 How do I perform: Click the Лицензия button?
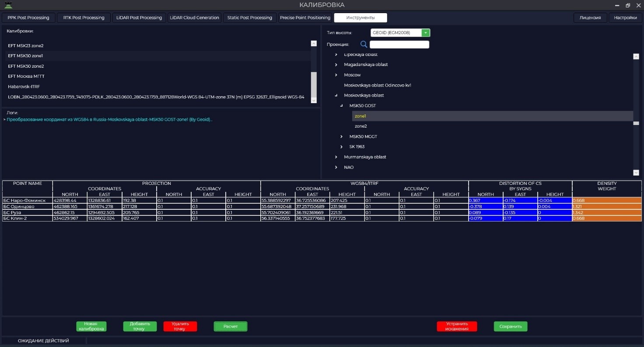(591, 17)
